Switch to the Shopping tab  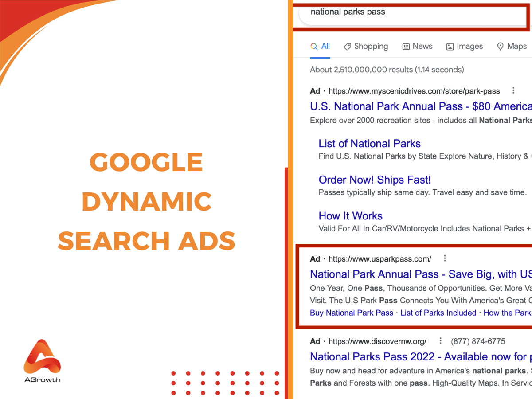[x=371, y=46]
